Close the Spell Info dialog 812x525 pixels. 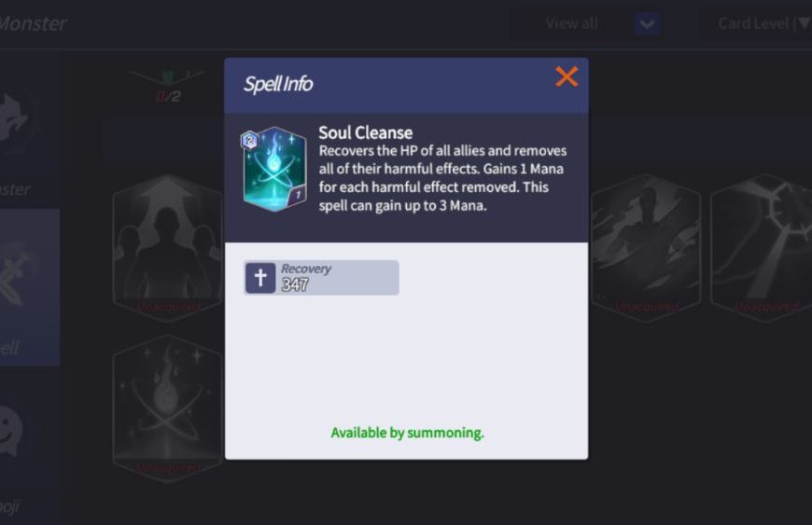point(566,77)
